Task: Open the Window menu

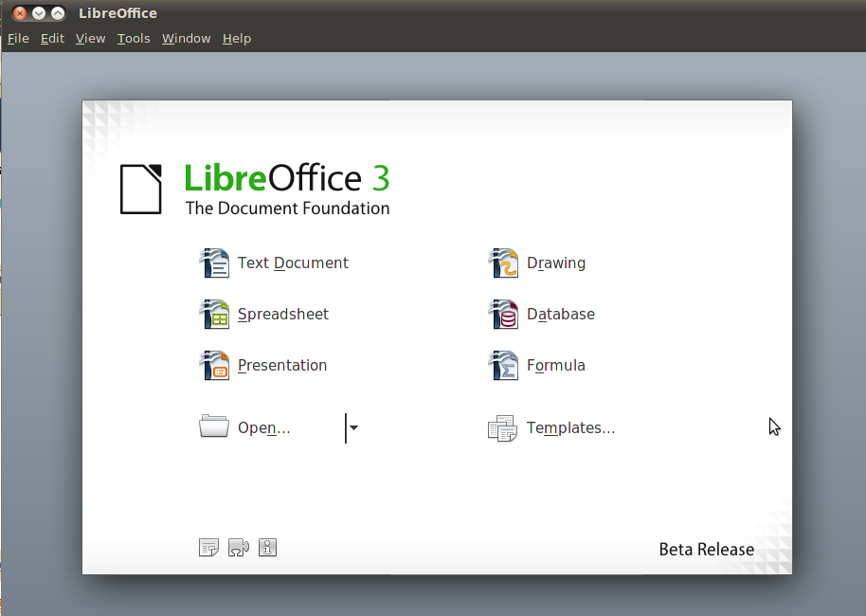Action: click(186, 38)
